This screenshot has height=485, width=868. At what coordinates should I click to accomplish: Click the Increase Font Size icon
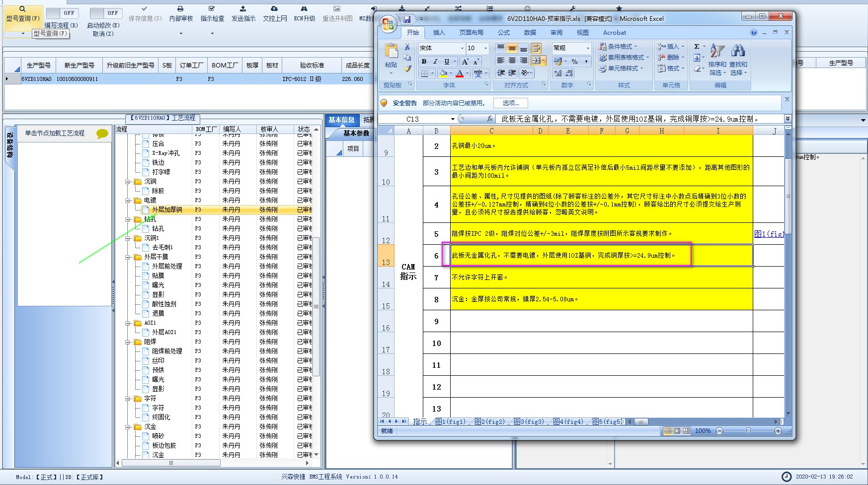[x=465, y=62]
